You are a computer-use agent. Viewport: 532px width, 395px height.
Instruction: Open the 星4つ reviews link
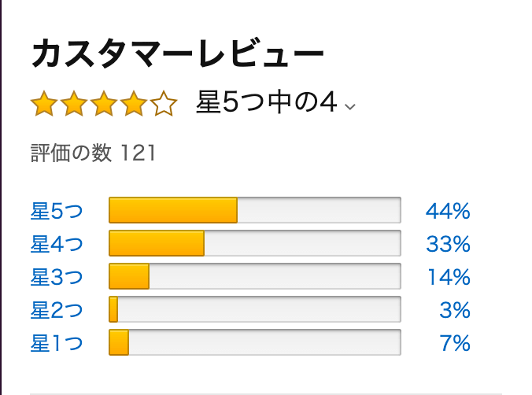57,244
